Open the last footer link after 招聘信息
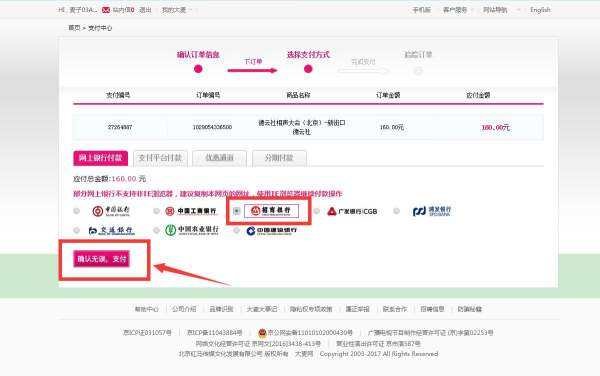Screen dimensions: 600x376 coord(470,309)
